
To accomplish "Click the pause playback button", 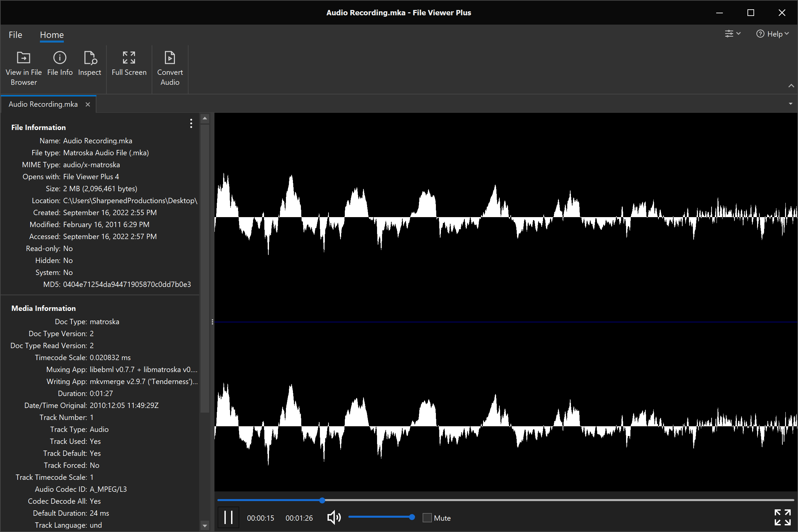I will 227,518.
